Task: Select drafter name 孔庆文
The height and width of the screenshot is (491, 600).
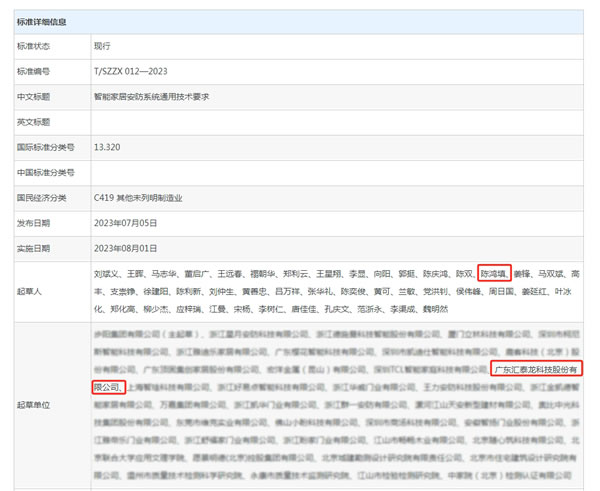Action: (x=336, y=309)
